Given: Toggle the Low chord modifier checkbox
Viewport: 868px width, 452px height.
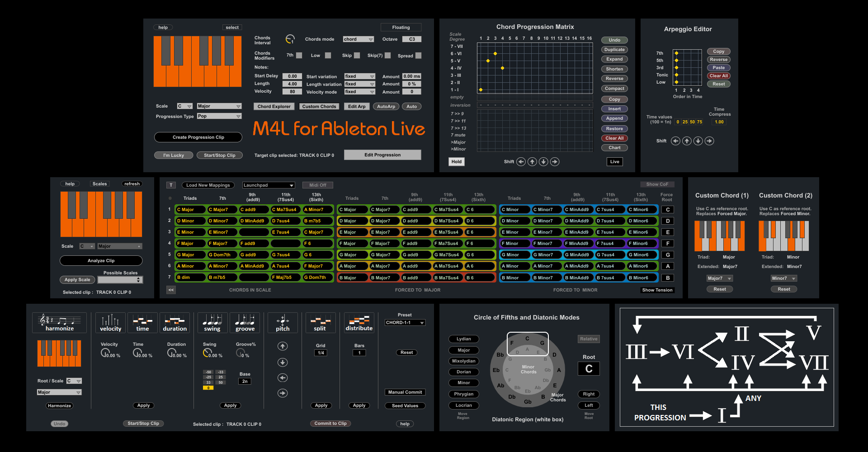Looking at the screenshot, I should (x=328, y=55).
